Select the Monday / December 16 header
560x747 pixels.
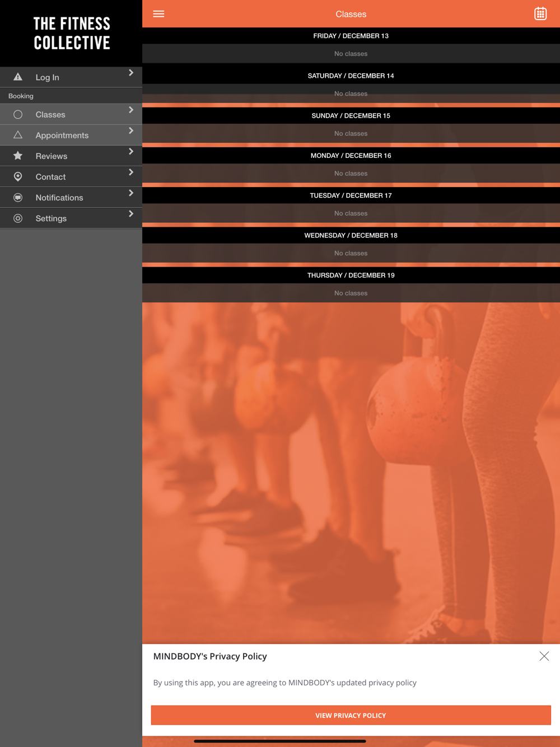pyautogui.click(x=351, y=155)
